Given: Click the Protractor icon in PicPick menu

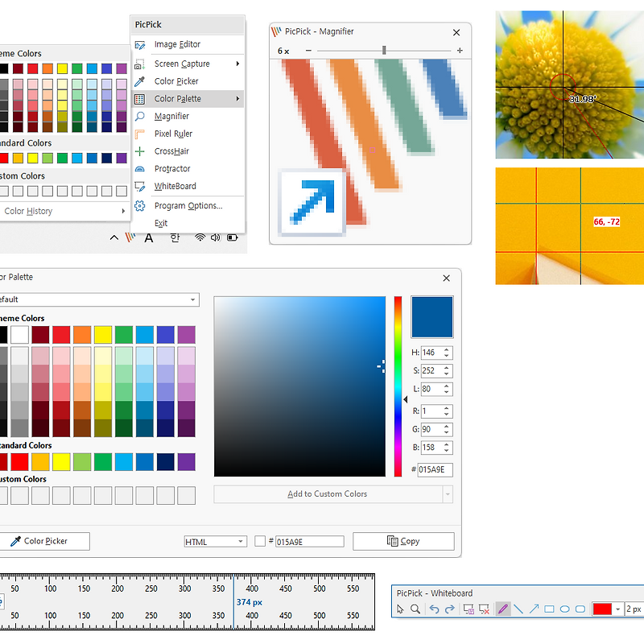Looking at the screenshot, I should [x=139, y=169].
